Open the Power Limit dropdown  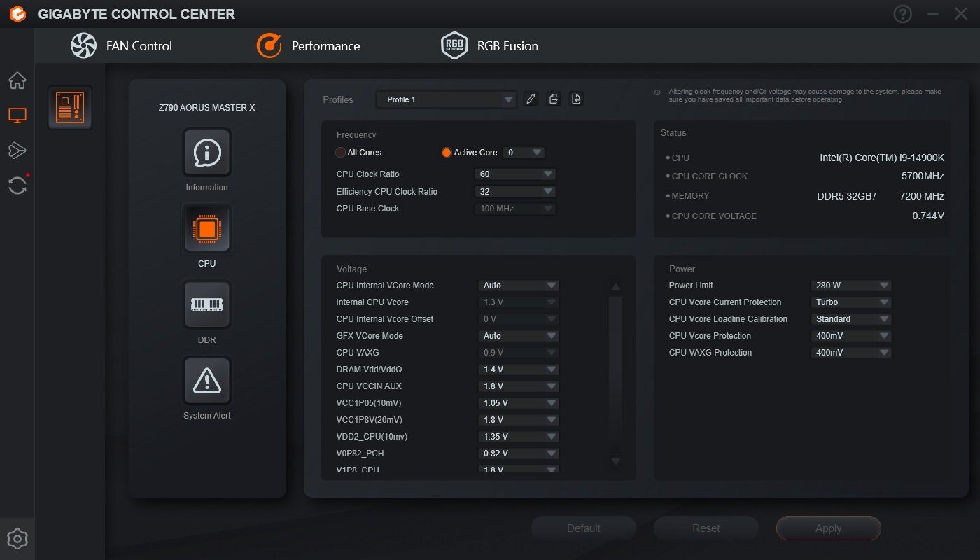pos(851,286)
